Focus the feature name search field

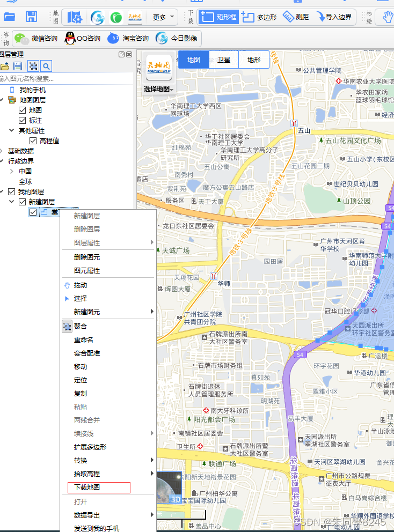coord(66,79)
